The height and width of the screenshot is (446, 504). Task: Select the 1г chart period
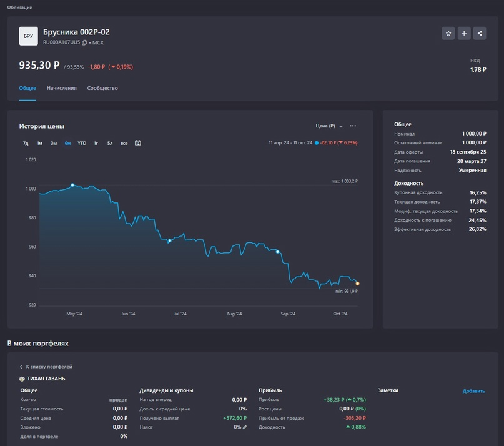pos(96,143)
